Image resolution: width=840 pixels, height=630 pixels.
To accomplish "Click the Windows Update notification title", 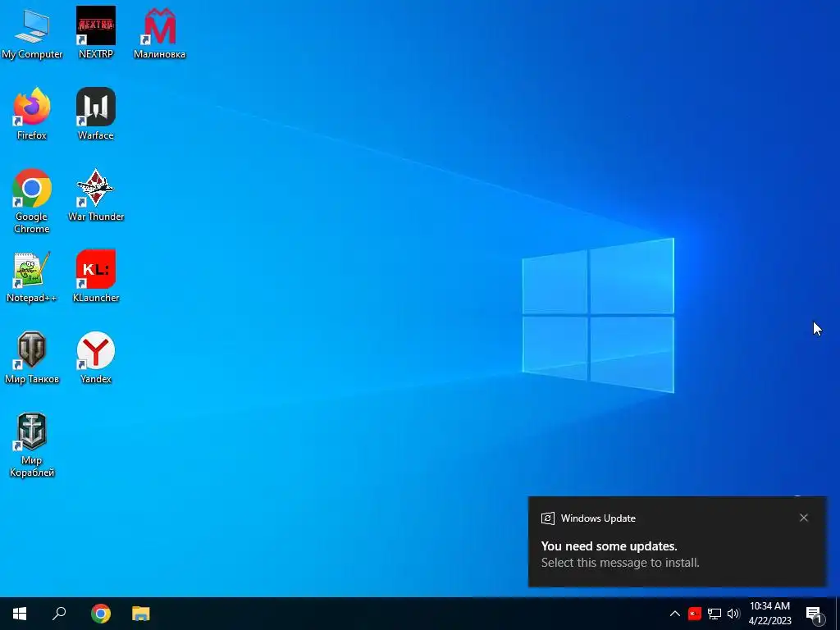I will pyautogui.click(x=598, y=518).
